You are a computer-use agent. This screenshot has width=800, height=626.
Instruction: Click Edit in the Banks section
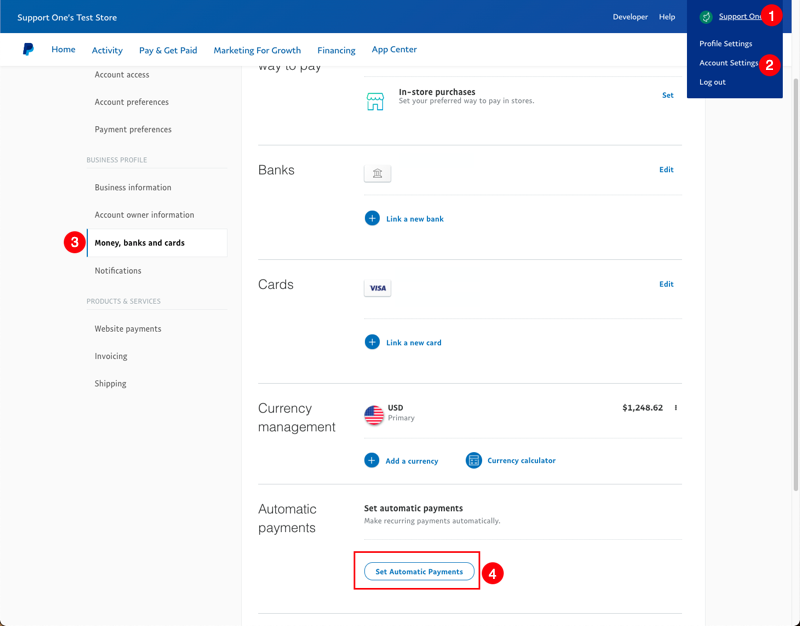tap(666, 169)
